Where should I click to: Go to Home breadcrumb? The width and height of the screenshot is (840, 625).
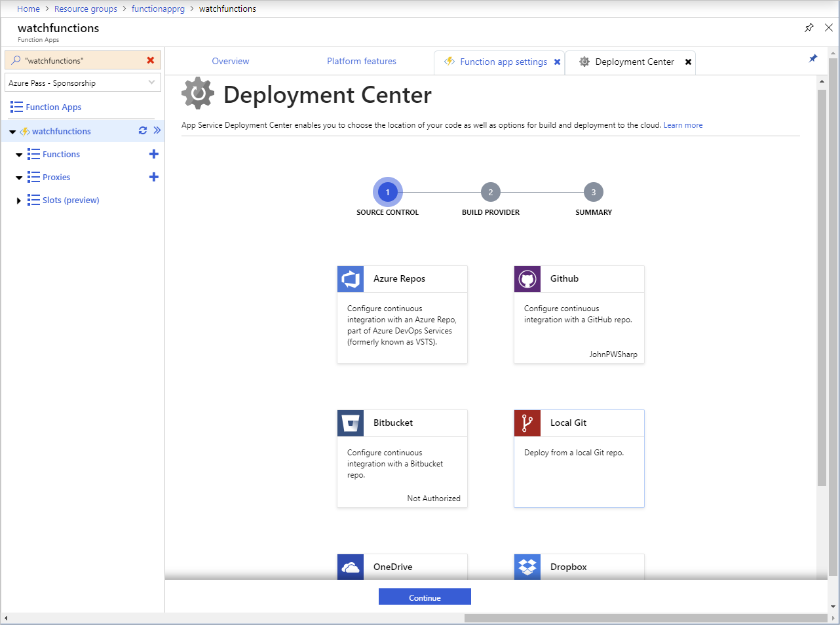pyautogui.click(x=28, y=9)
